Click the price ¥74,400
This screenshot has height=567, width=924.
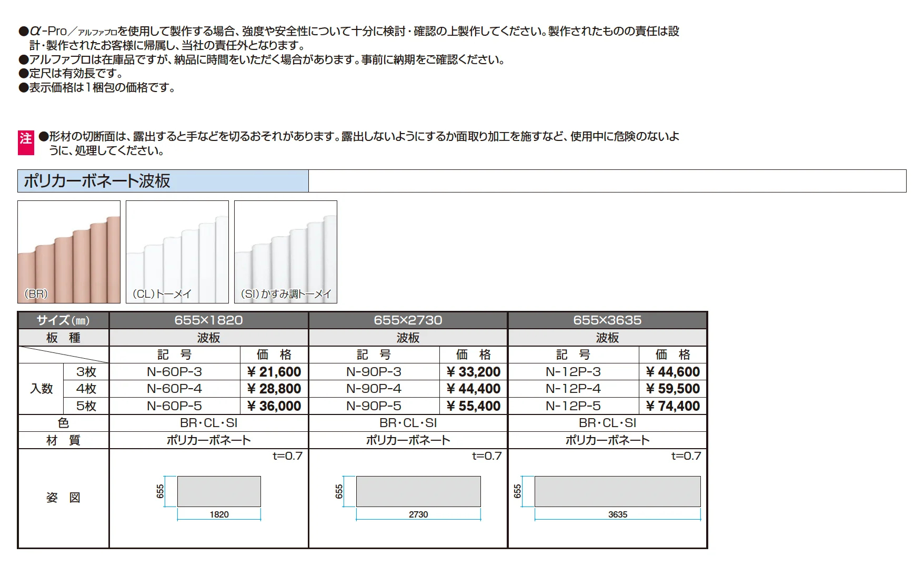tap(673, 406)
